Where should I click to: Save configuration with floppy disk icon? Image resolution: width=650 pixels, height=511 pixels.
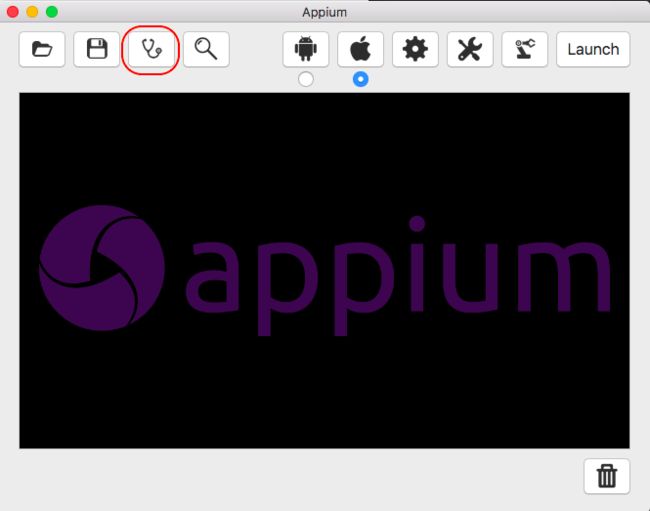97,49
